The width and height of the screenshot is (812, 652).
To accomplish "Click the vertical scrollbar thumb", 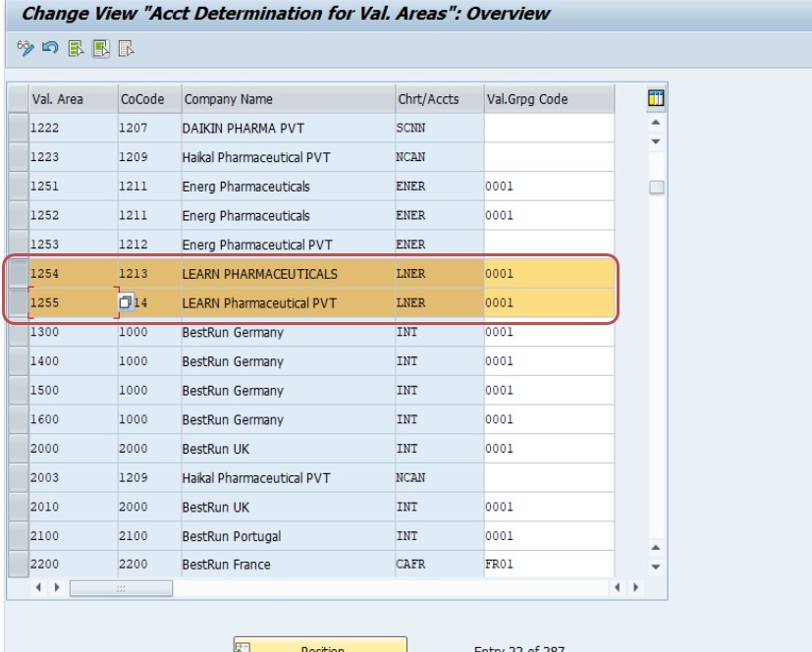I will pos(656,187).
